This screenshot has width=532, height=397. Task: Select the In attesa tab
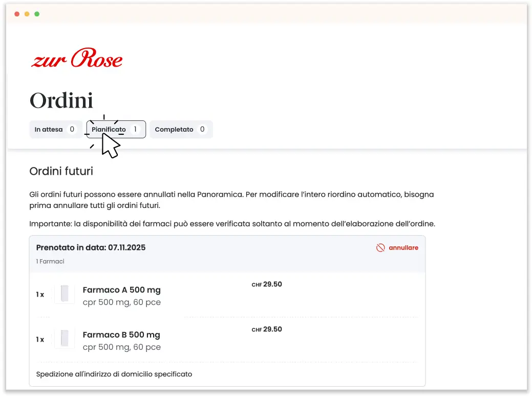(56, 129)
